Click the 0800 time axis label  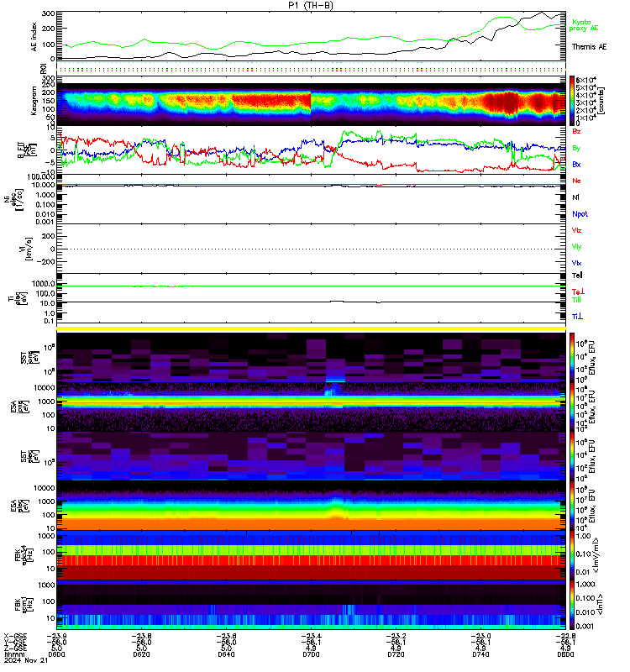pos(565,654)
